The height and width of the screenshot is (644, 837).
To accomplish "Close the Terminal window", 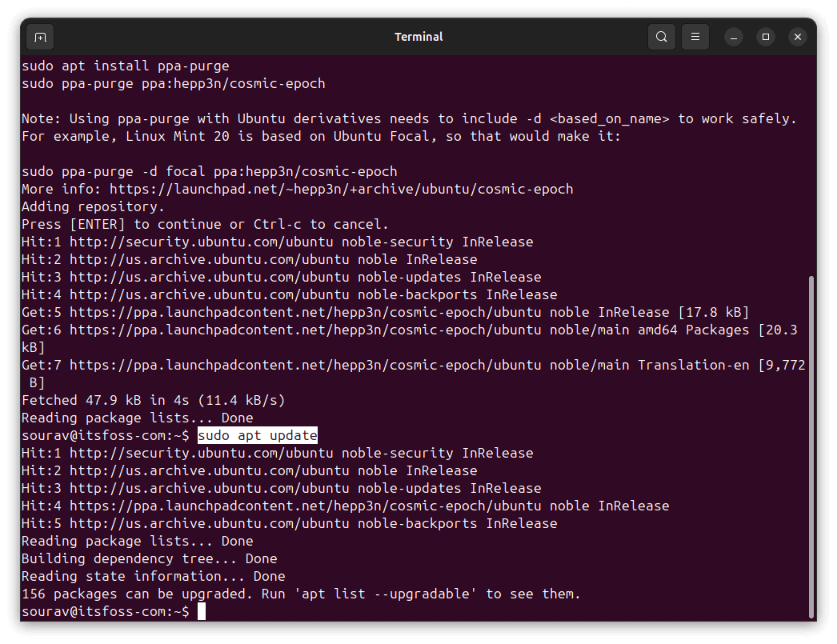I will [x=798, y=37].
